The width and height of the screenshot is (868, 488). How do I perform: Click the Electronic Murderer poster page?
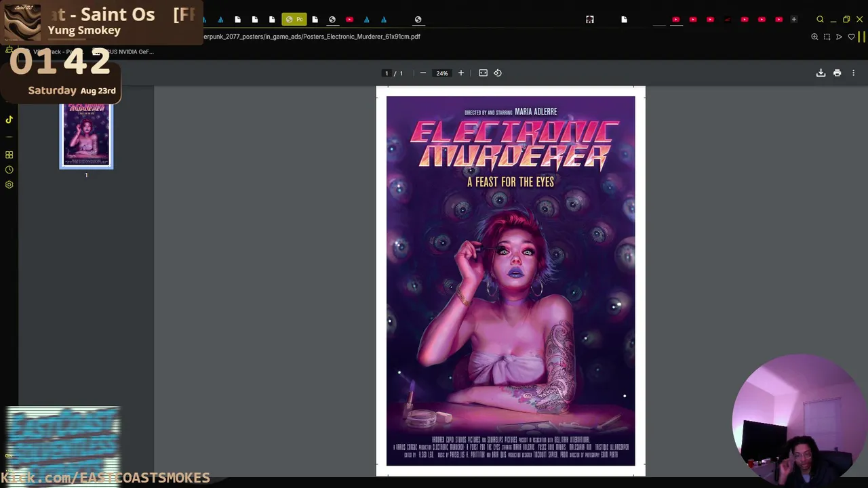(x=511, y=281)
